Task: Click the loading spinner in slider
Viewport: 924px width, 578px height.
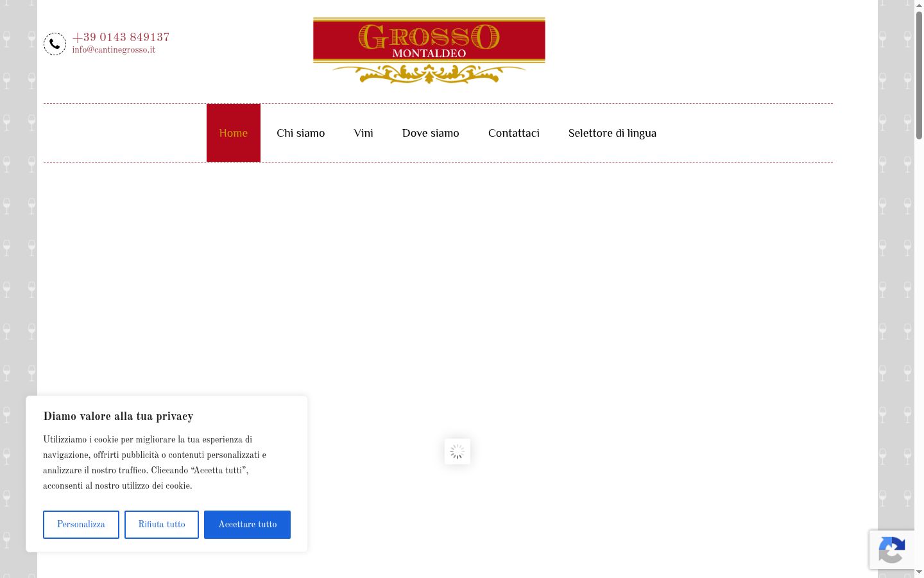Action: [458, 451]
